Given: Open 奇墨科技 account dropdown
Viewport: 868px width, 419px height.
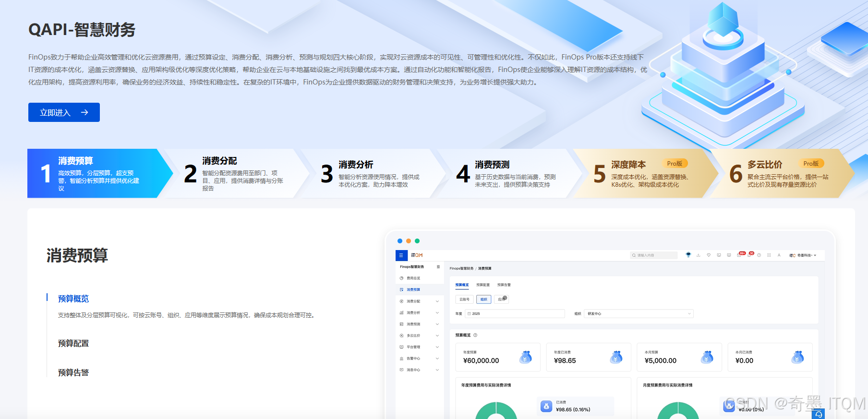Looking at the screenshot, I should pos(803,255).
